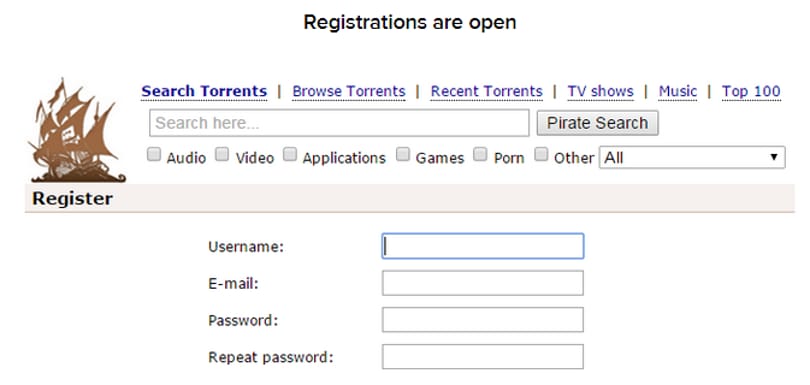View the Top 100 list
810x385 pixels.
[x=751, y=91]
